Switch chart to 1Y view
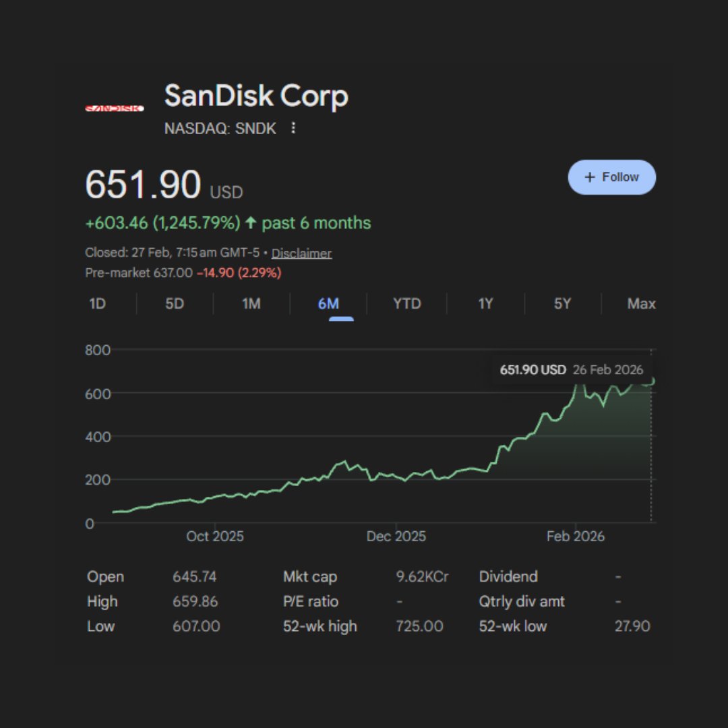This screenshot has height=728, width=728. click(x=485, y=304)
